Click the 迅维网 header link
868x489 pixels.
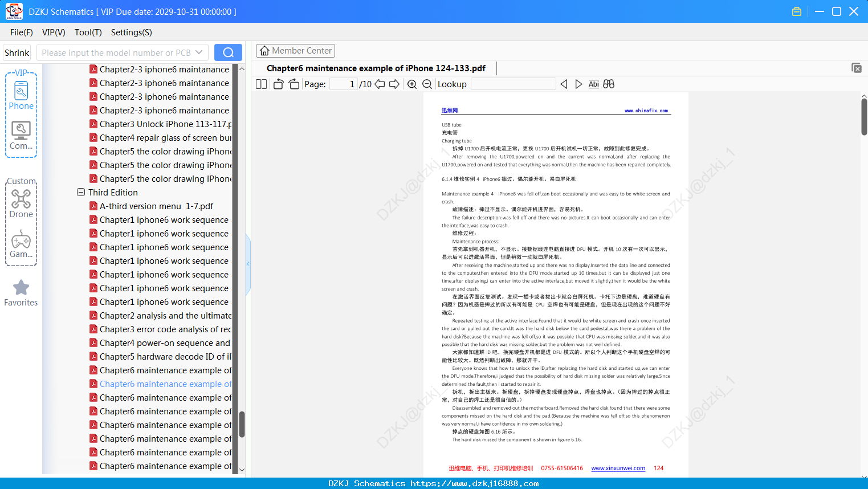(x=450, y=111)
